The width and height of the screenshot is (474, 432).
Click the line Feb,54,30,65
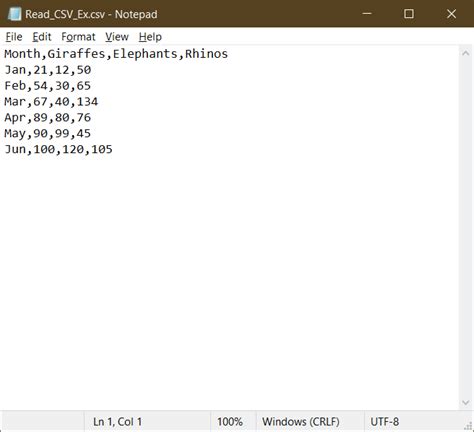click(48, 86)
